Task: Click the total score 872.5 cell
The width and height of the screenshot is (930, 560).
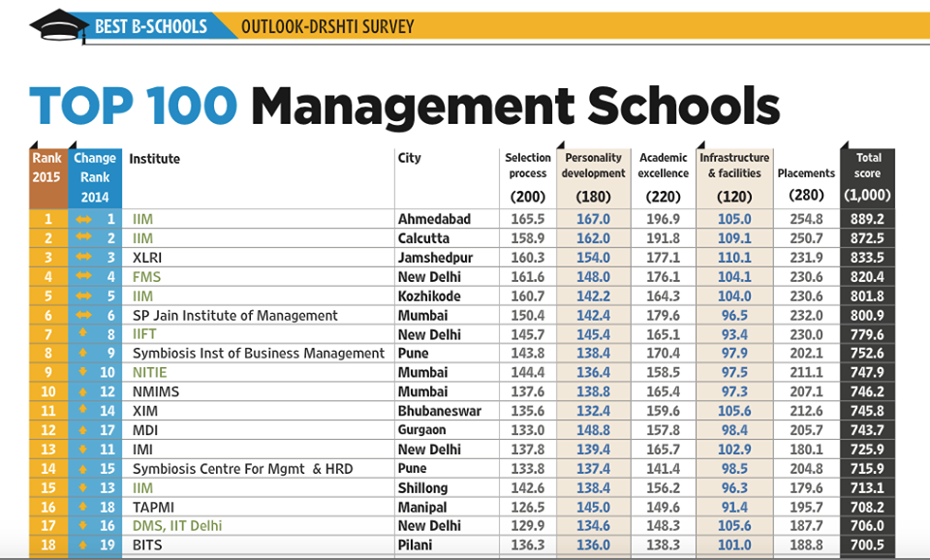Action: tap(867, 238)
